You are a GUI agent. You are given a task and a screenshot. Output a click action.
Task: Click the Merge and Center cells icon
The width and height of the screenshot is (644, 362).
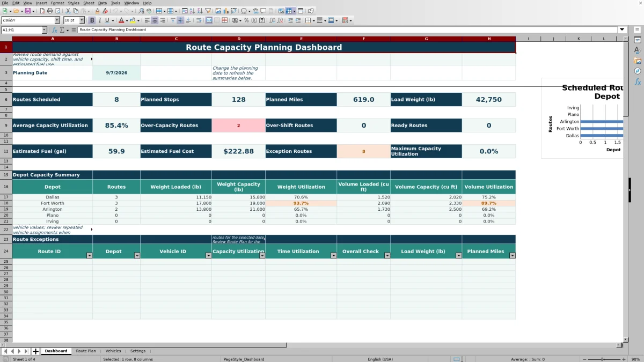pyautogui.click(x=209, y=20)
